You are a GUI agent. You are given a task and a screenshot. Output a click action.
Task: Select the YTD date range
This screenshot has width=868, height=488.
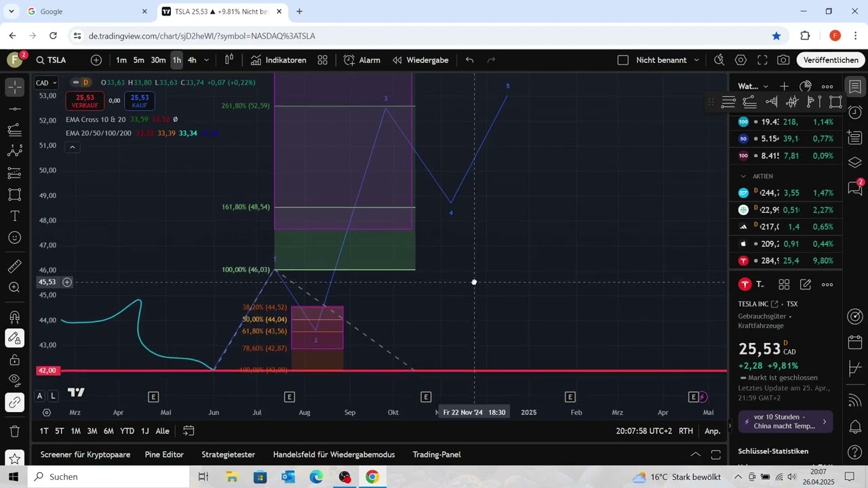coord(127,431)
